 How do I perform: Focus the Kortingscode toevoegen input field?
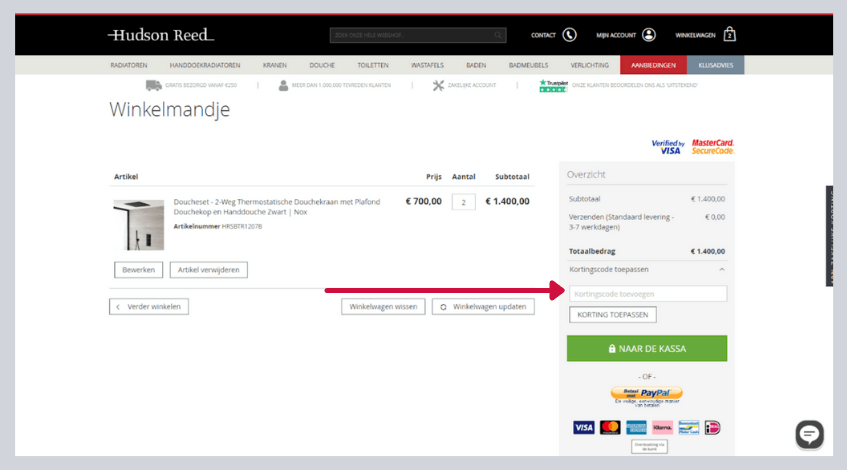pos(647,294)
